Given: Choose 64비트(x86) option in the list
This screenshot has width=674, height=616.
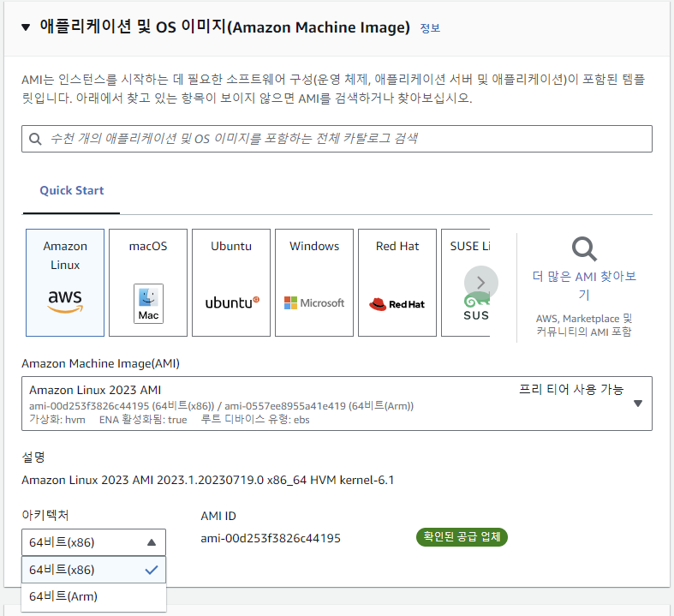Looking at the screenshot, I should point(93,570).
